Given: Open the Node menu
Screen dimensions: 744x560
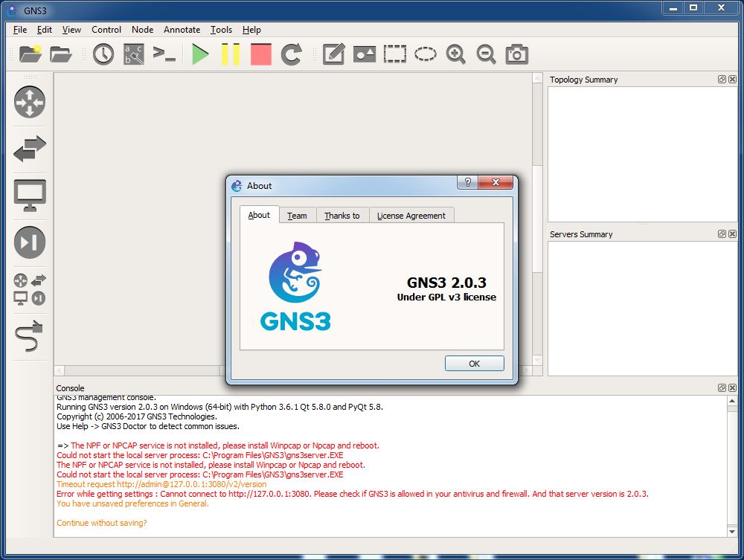Looking at the screenshot, I should [x=142, y=30].
